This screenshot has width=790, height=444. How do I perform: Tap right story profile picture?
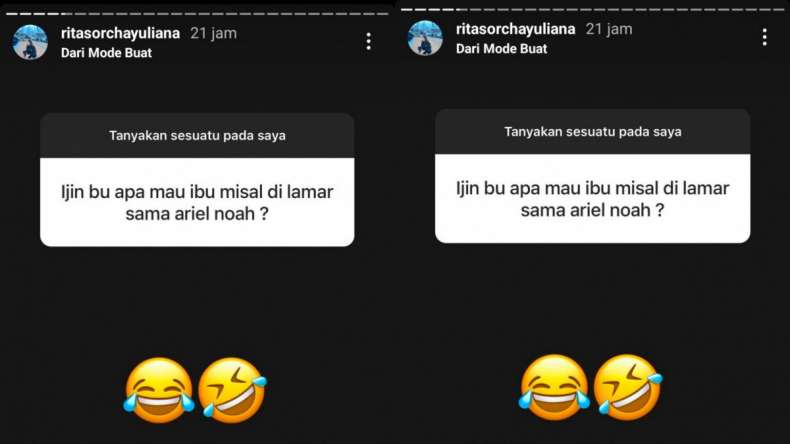[x=425, y=38]
